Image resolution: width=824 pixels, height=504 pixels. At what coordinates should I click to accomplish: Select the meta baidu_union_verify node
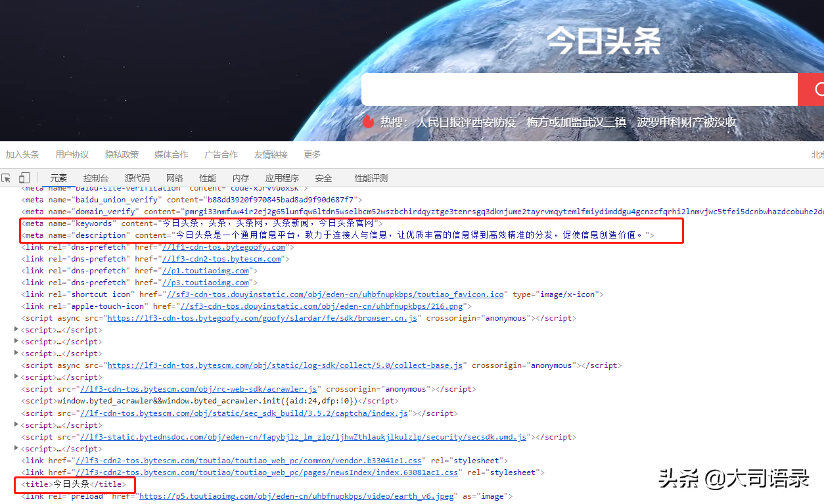click(x=192, y=200)
